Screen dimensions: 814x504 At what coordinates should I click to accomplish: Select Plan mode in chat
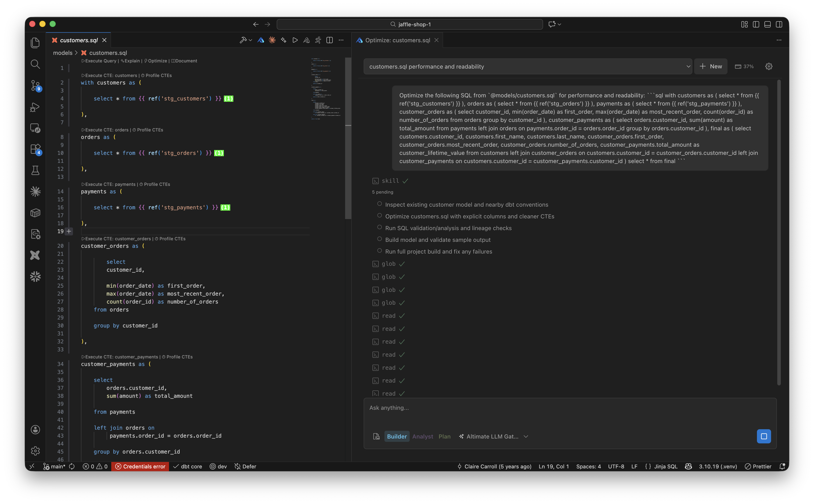coord(444,436)
